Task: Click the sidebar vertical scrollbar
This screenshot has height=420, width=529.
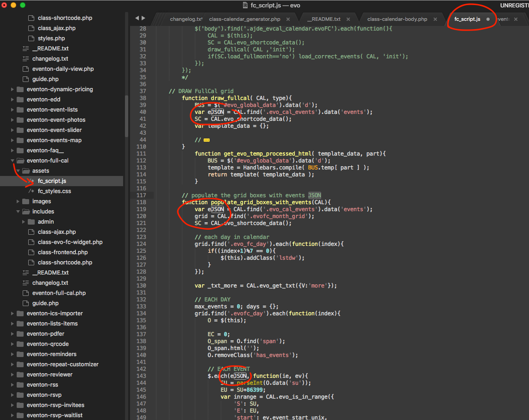Action: click(126, 116)
